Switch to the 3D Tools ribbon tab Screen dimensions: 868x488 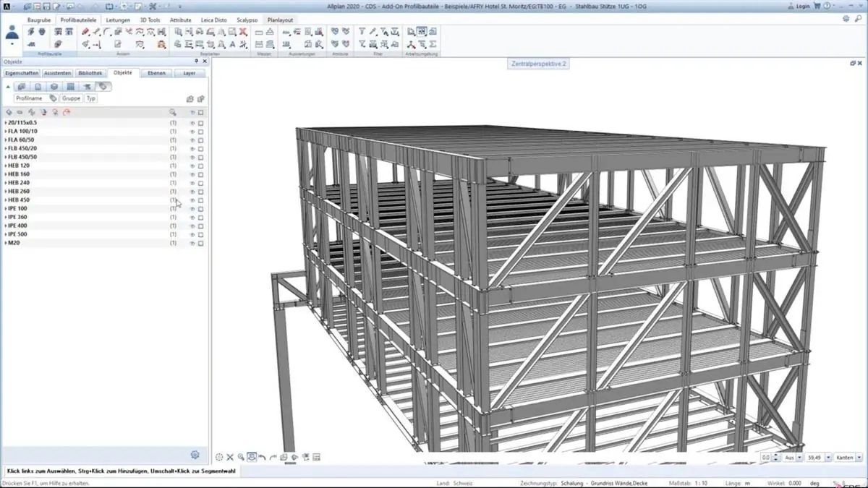[150, 20]
